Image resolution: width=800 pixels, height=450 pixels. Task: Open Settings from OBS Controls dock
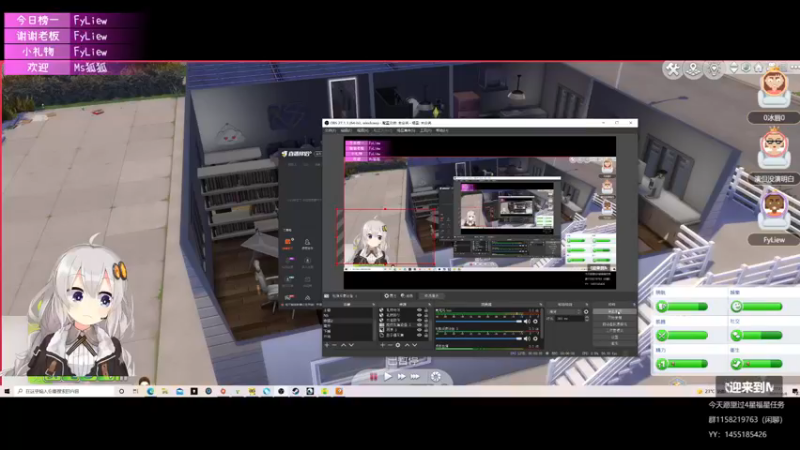click(615, 337)
